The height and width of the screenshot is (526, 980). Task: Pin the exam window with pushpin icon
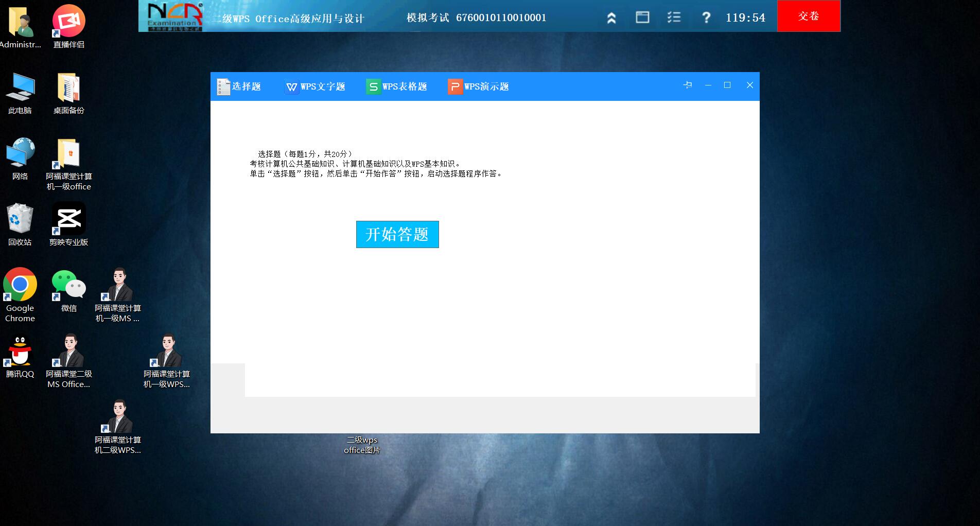[x=688, y=85]
